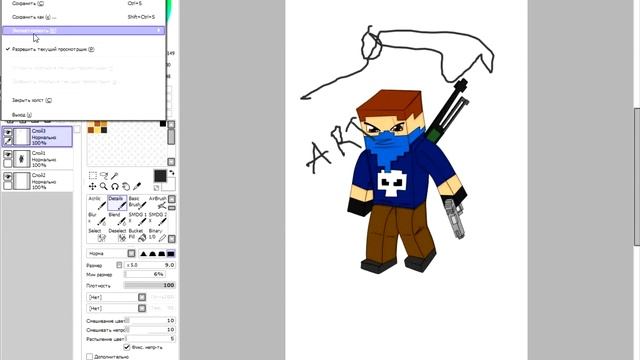The image size is (640, 360).
Task: Select the move tool
Action: [x=93, y=187]
